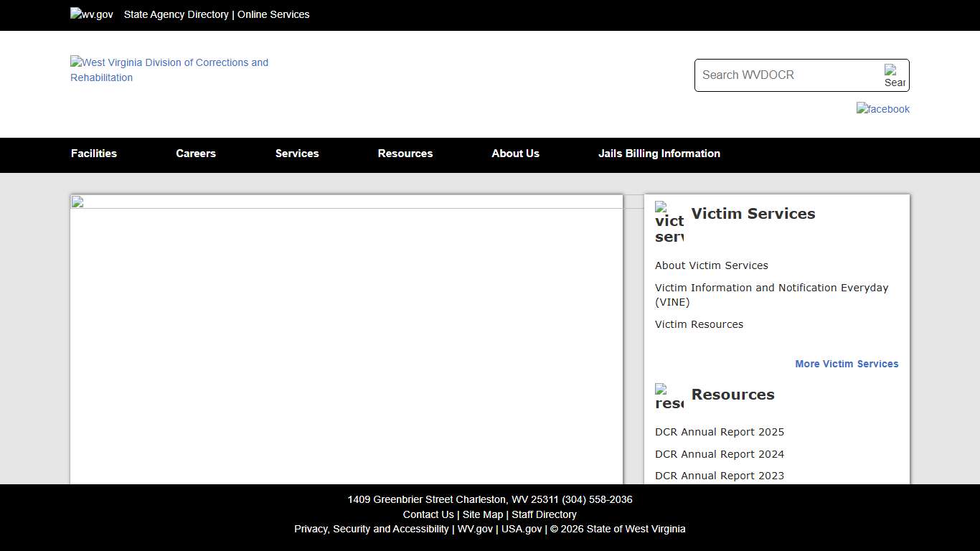Click the West Virginia Division of Corrections logo
The image size is (980, 551).
pos(169,70)
